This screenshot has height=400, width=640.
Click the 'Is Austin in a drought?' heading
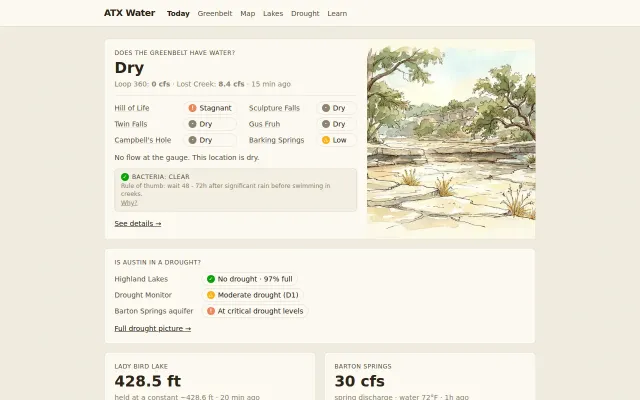(158, 262)
